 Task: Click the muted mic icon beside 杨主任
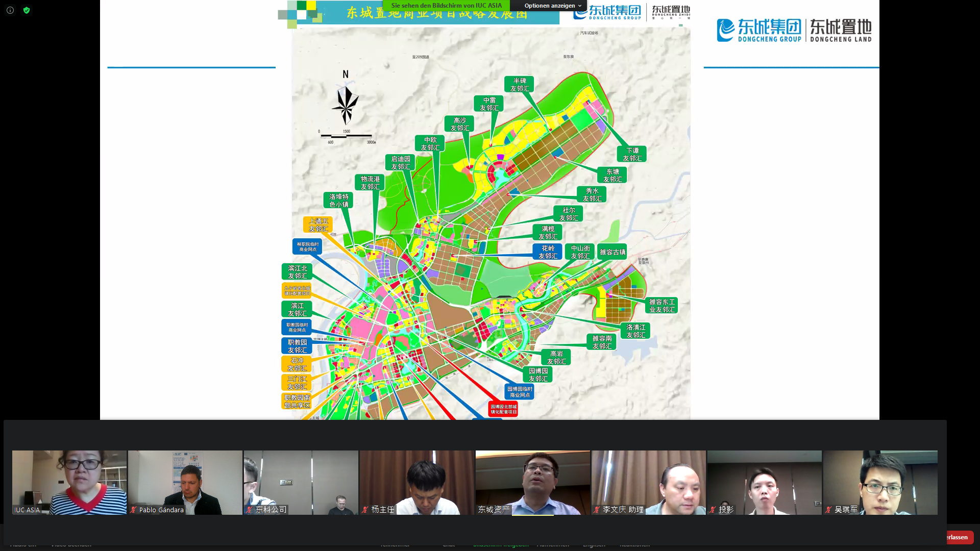click(365, 510)
